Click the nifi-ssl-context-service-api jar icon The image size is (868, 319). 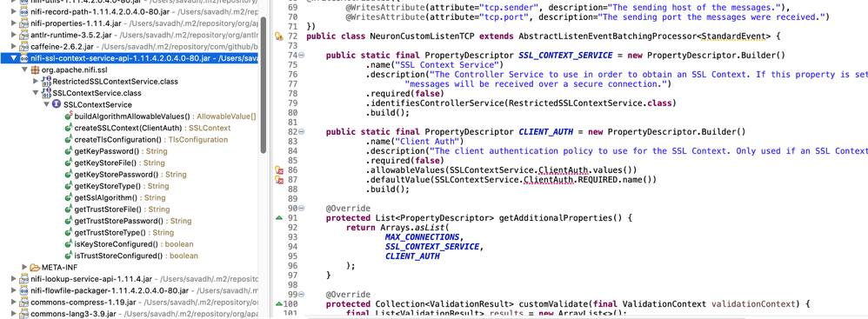(23, 57)
